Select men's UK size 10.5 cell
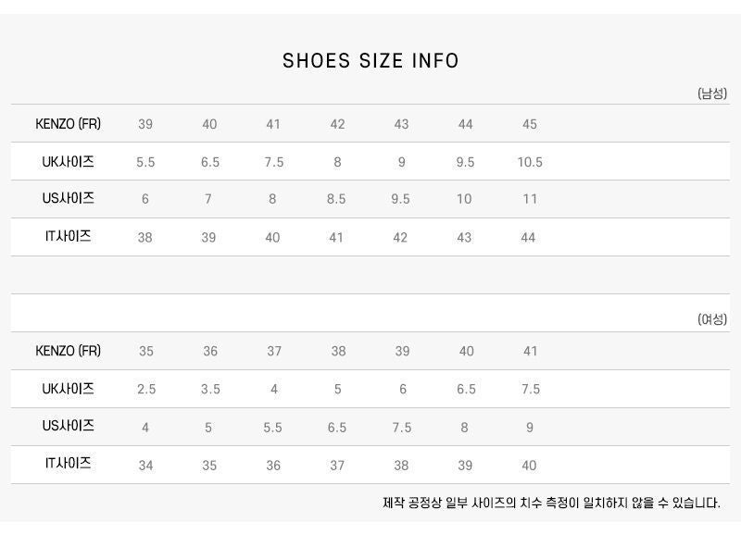The height and width of the screenshot is (560, 741). 530,162
